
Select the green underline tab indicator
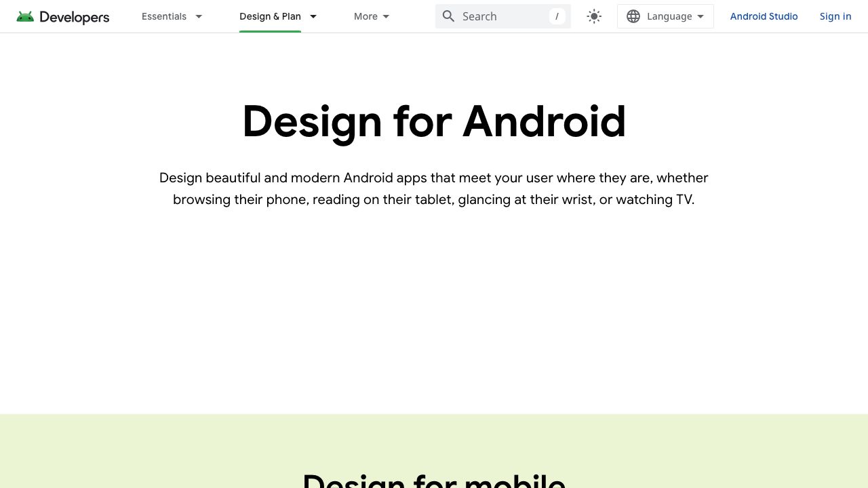click(x=270, y=30)
